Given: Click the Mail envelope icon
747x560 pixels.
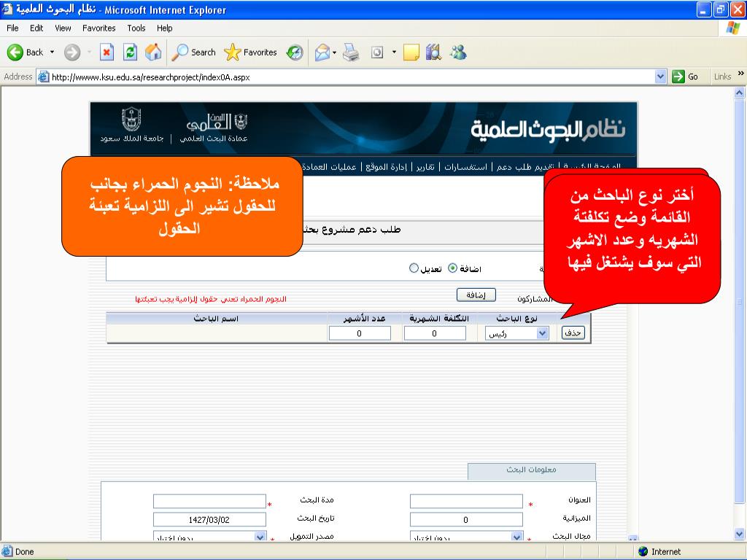Looking at the screenshot, I should 322,52.
